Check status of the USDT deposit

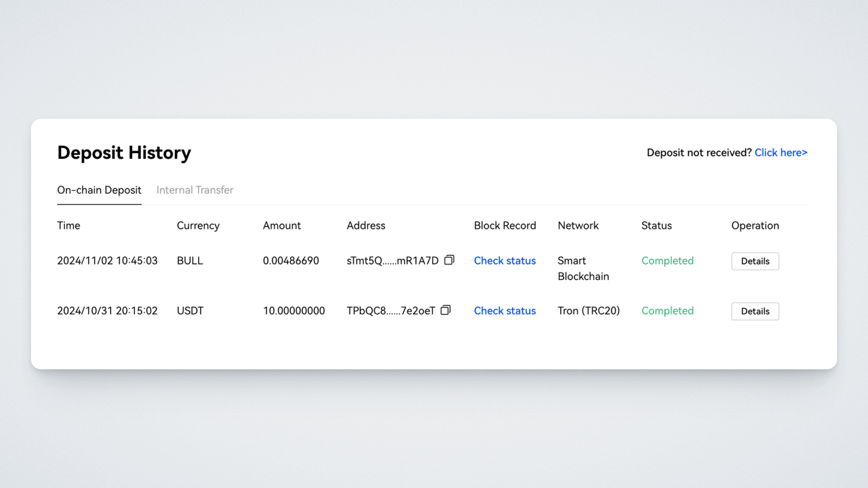(x=505, y=311)
